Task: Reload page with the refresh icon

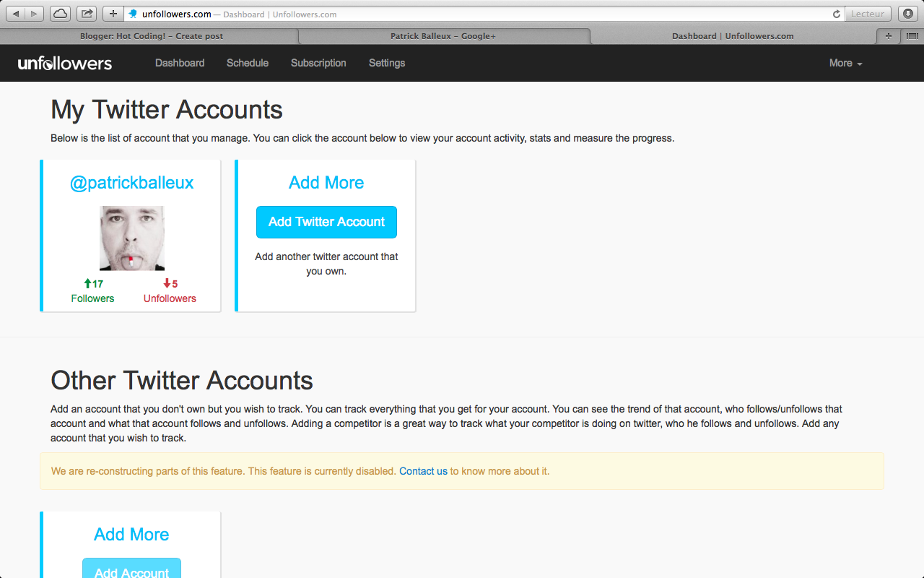Action: (x=837, y=14)
